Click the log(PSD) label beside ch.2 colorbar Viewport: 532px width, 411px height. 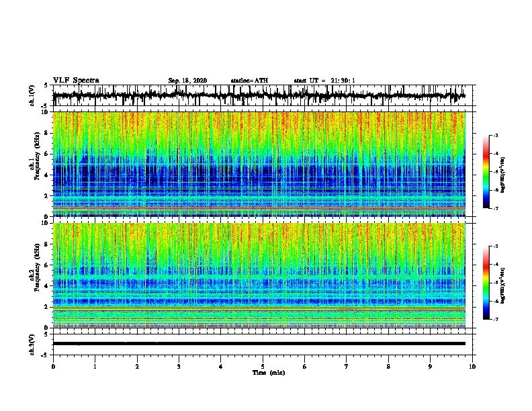coord(502,285)
